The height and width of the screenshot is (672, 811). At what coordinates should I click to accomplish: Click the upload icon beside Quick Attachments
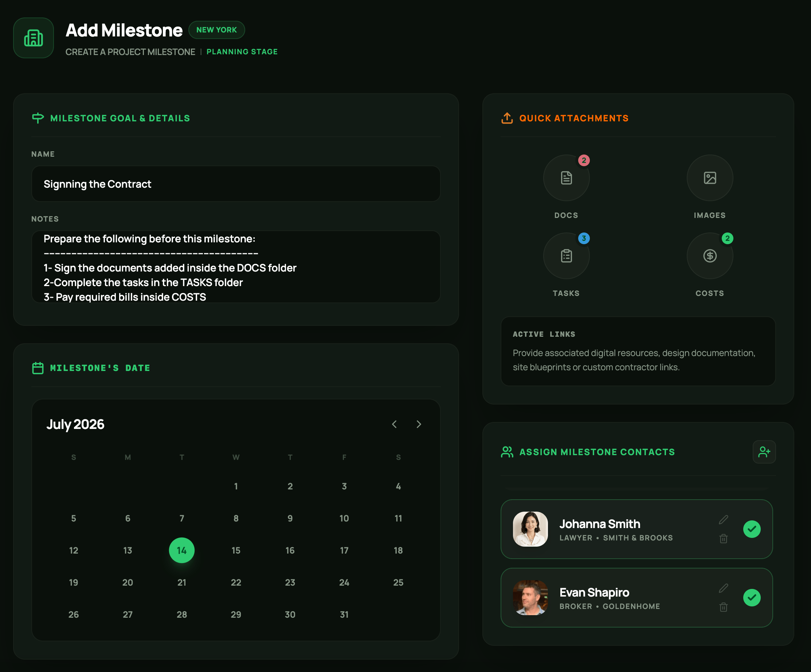click(x=507, y=118)
